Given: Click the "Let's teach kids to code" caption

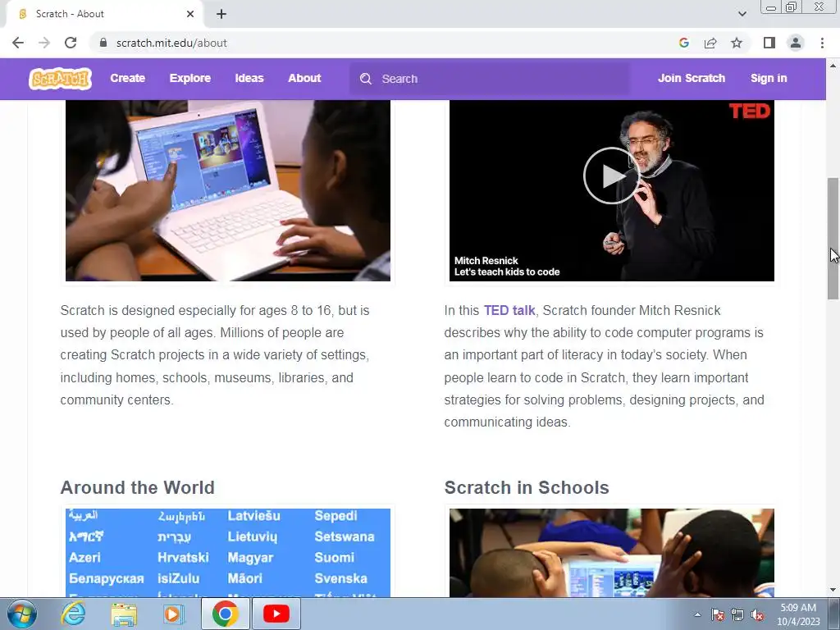Looking at the screenshot, I should [x=507, y=272].
